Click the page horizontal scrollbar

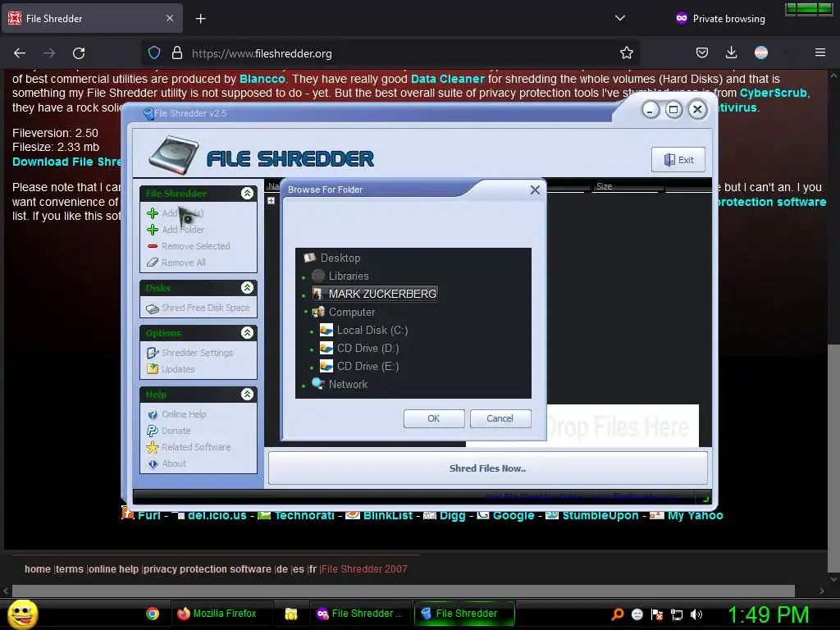(404, 591)
